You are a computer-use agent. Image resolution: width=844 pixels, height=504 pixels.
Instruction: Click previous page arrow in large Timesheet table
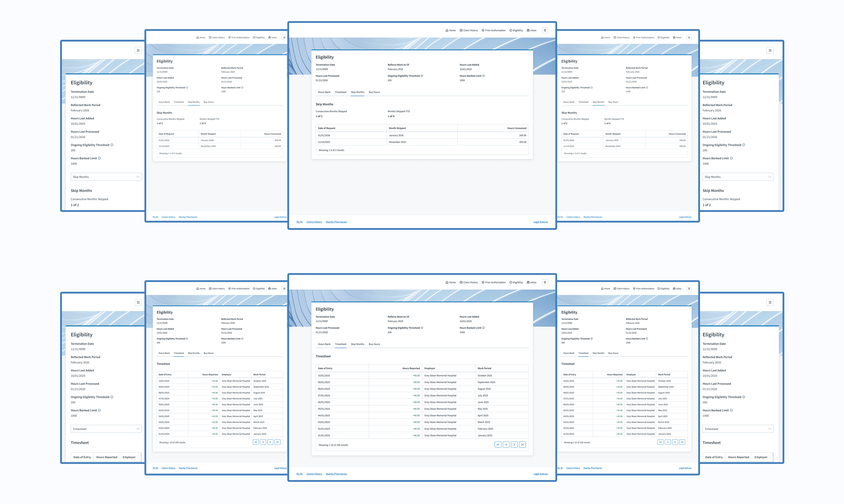(506, 445)
